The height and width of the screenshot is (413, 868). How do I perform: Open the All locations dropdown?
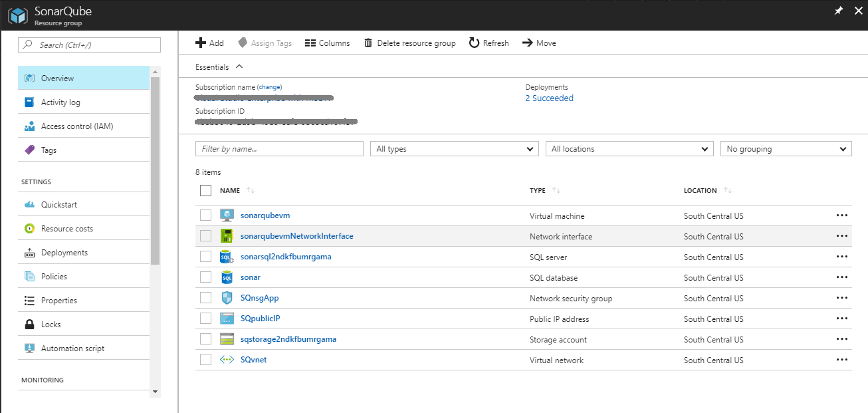coord(629,149)
